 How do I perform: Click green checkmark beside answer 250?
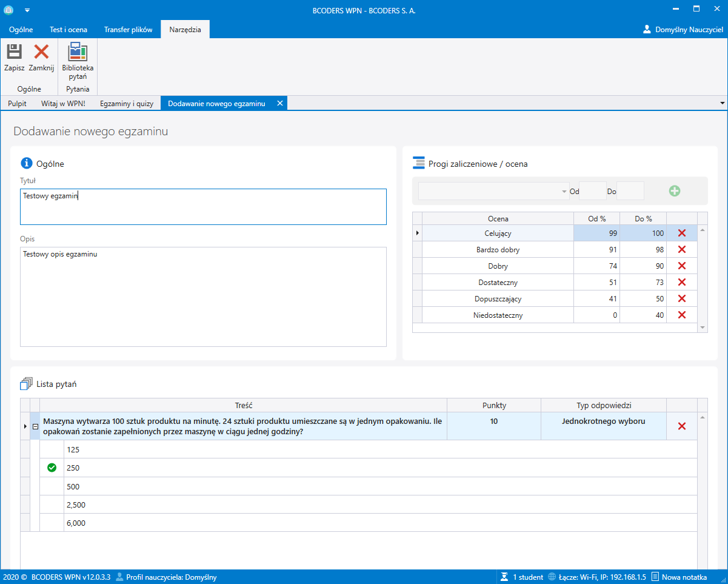click(52, 468)
